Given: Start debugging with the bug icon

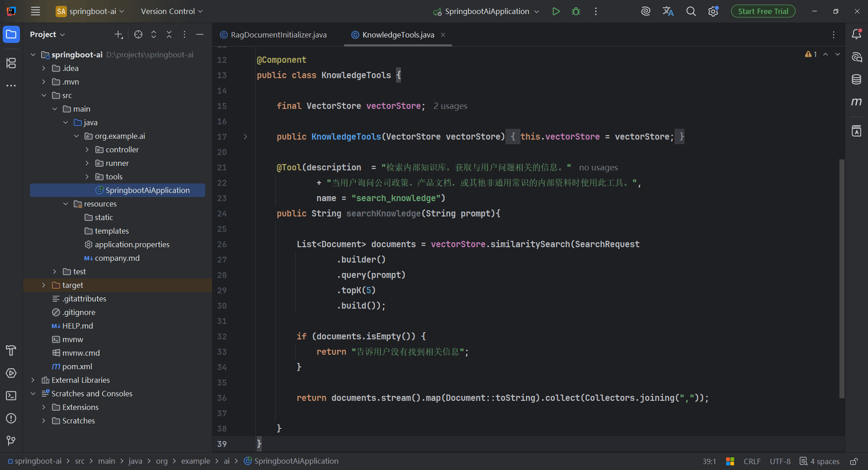Looking at the screenshot, I should click(576, 11).
